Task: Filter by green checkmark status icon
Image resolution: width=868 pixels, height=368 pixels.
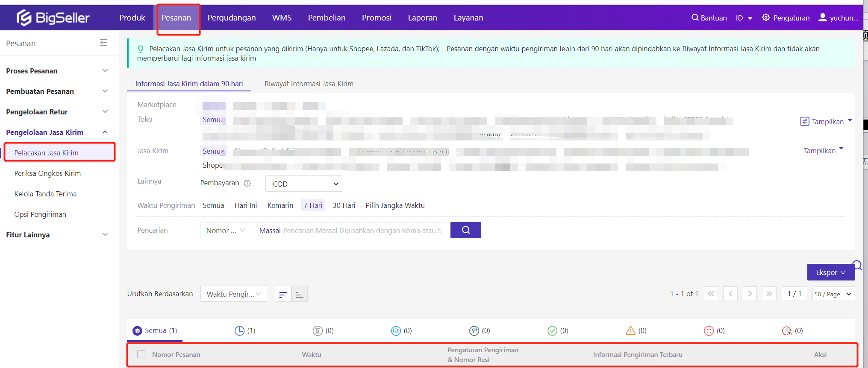Action: [552, 330]
